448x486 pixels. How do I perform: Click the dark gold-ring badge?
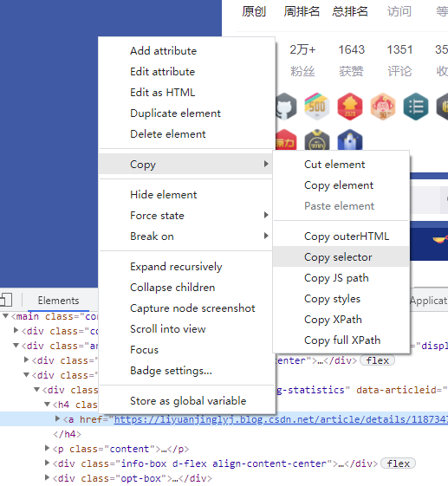click(317, 139)
